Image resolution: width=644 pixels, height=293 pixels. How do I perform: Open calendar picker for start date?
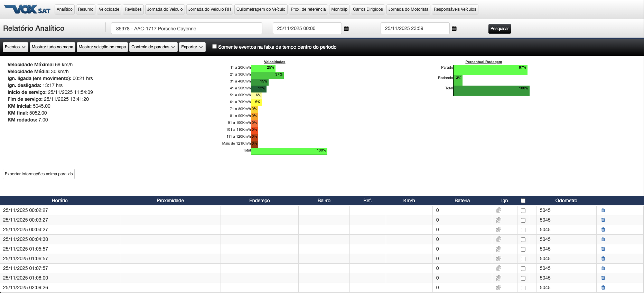click(x=346, y=29)
